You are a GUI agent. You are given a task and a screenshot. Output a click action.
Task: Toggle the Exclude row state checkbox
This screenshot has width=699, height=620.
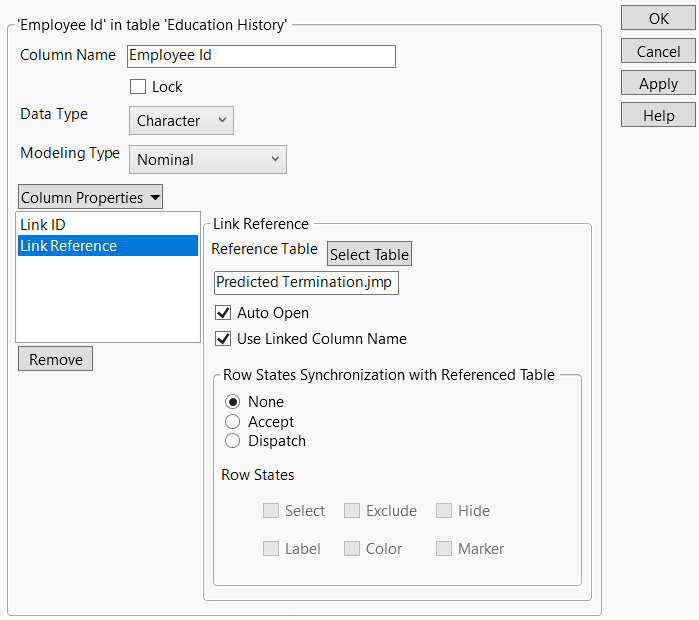point(352,511)
